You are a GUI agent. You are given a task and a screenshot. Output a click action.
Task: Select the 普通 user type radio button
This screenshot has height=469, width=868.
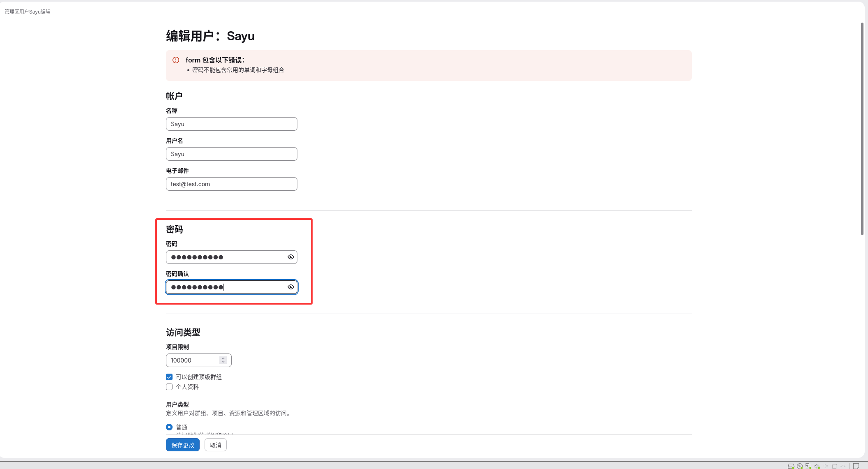tap(169, 427)
